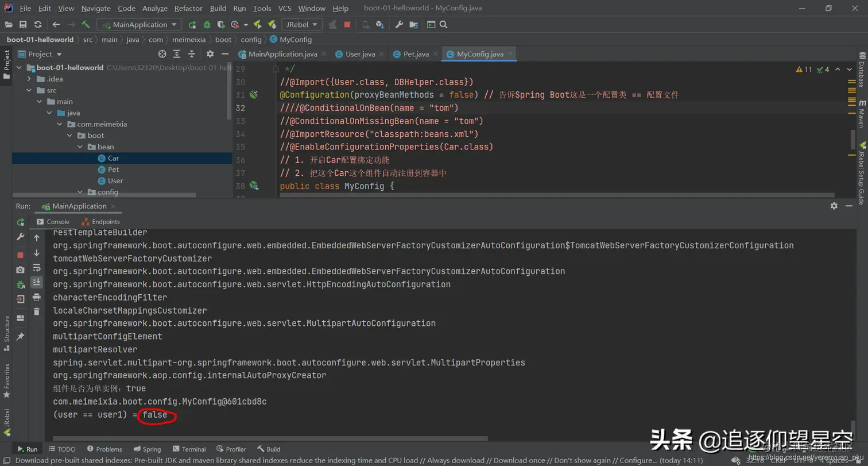The image size is (868, 466).
Task: Open the Maven side panel
Action: [862, 114]
